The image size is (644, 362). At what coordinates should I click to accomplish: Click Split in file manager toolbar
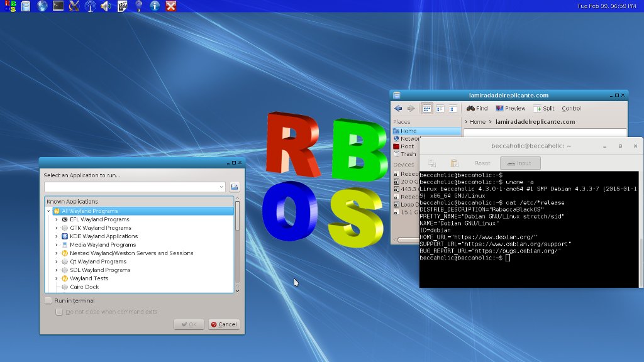544,108
